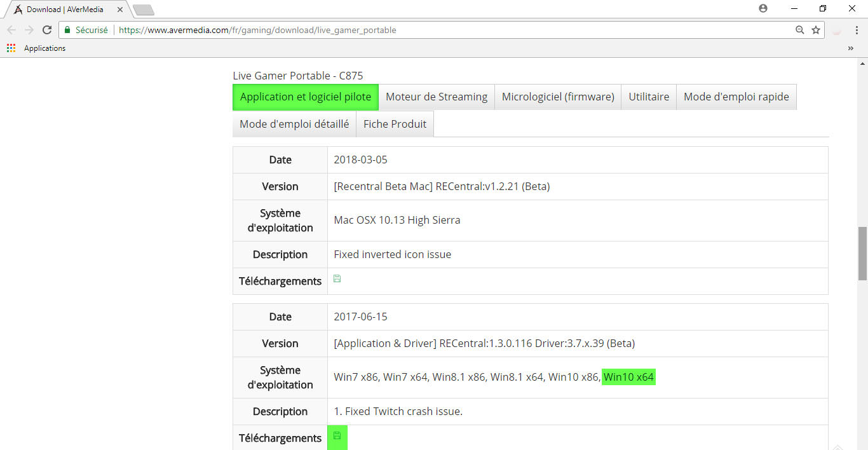Close the Download | AVerMedia browser tab
The width and height of the screenshot is (868, 450).
pos(119,10)
